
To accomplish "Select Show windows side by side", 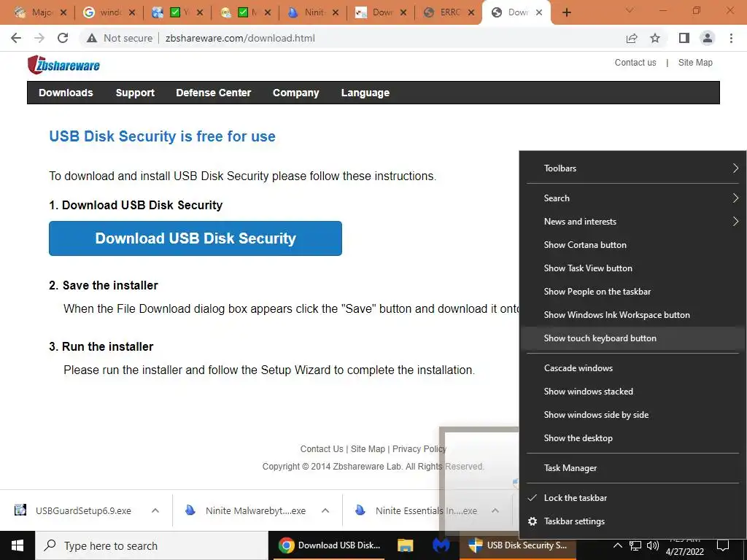I will [x=632, y=415].
